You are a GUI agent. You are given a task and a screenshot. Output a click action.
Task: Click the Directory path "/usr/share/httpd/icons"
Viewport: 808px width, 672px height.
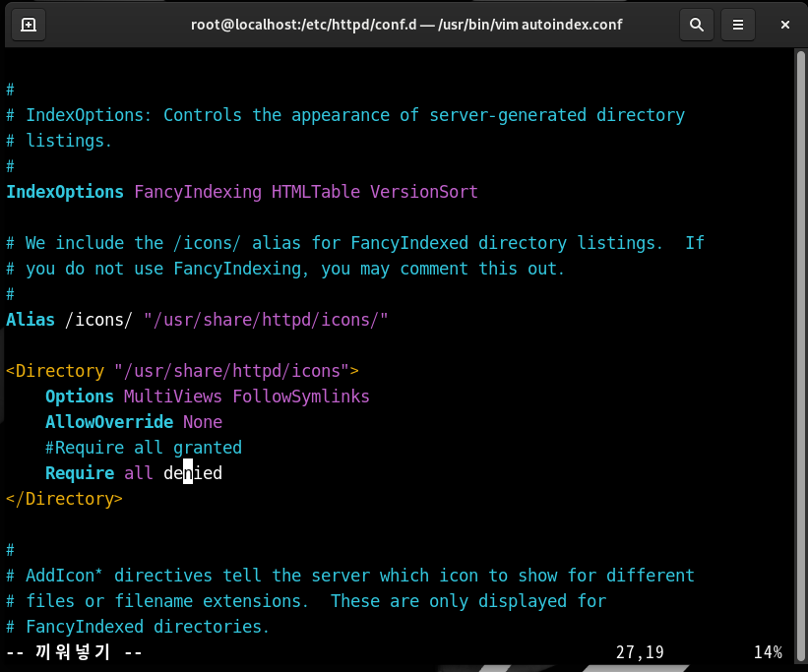click(x=231, y=371)
